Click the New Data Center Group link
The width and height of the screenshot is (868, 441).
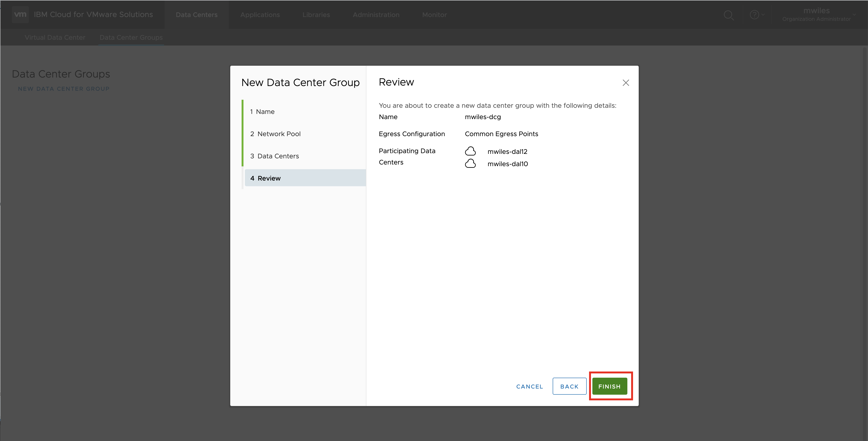64,89
